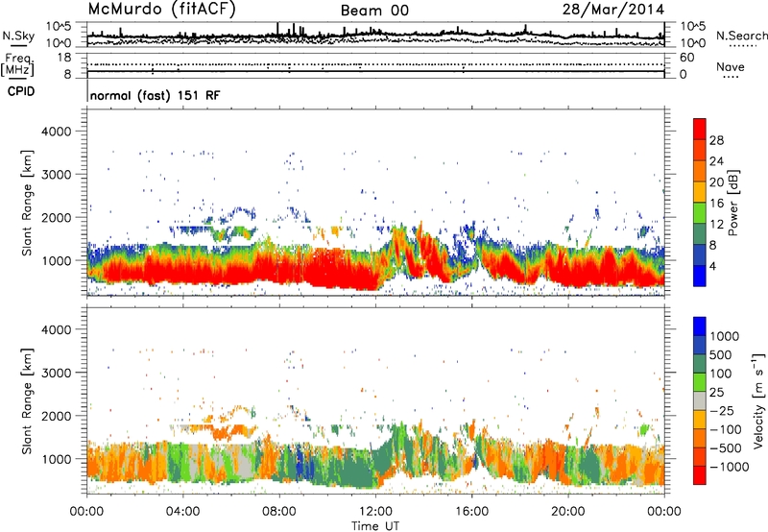
Task: Click power colorbar value '28'
Action: [x=716, y=140]
